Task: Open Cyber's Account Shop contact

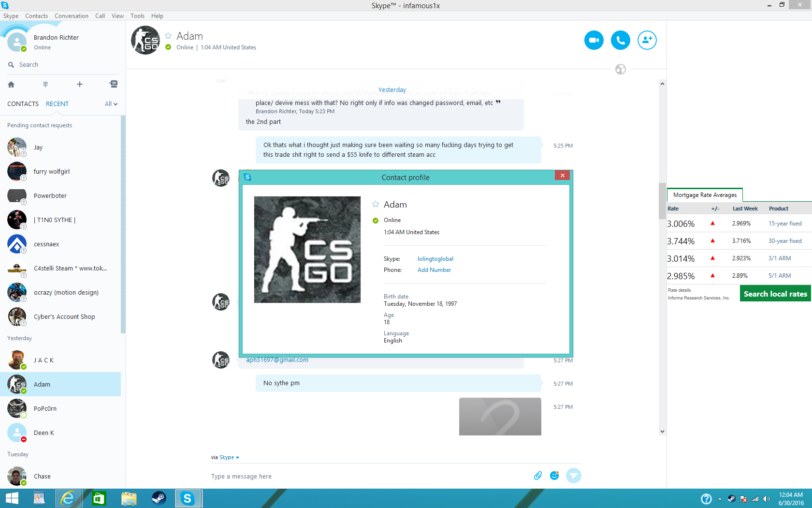Action: (60, 317)
